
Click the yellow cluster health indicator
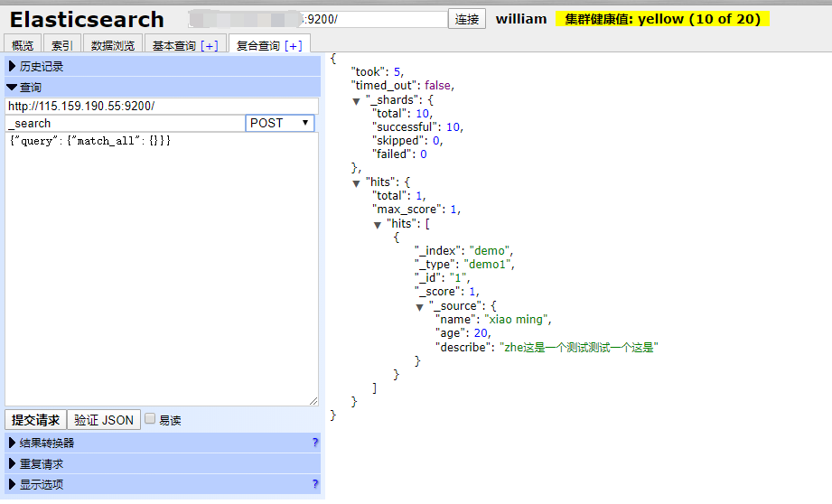point(662,19)
